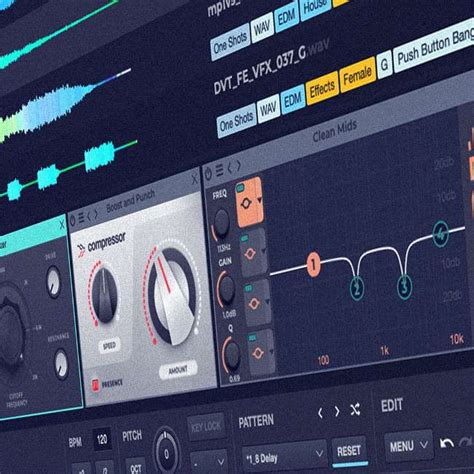Click the undo arrow next to MENU

point(447,443)
